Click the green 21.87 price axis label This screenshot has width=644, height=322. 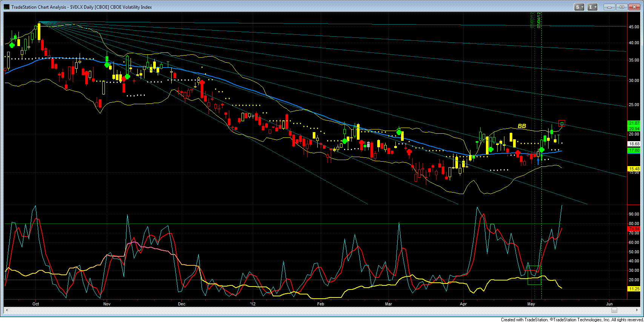634,123
